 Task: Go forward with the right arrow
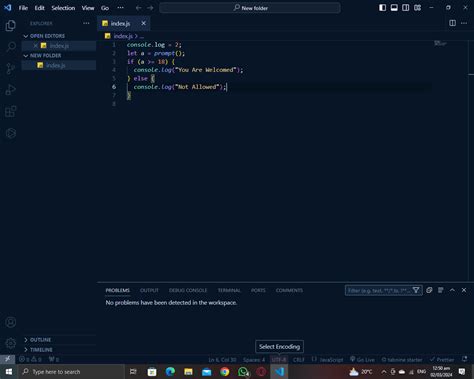click(x=150, y=8)
